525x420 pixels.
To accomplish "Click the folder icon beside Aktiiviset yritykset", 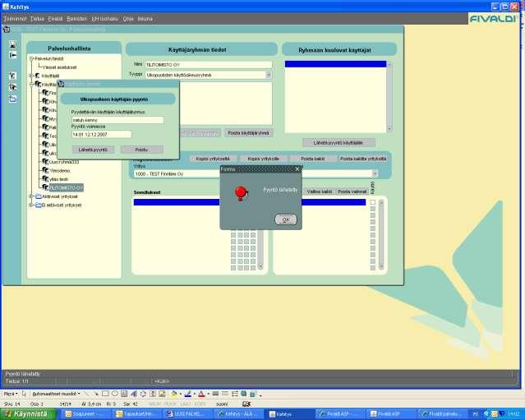I will coord(39,196).
